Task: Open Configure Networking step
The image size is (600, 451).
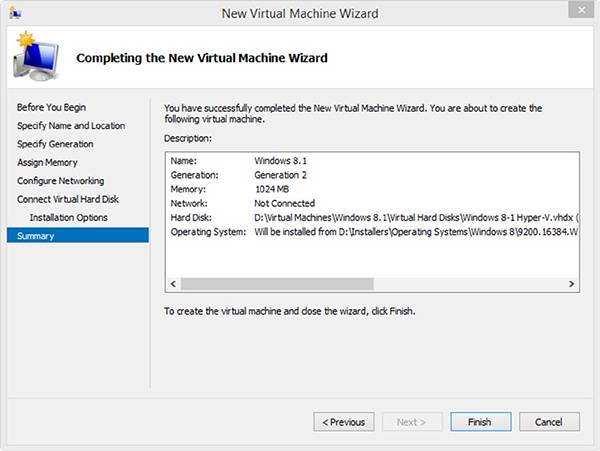Action: [x=60, y=181]
